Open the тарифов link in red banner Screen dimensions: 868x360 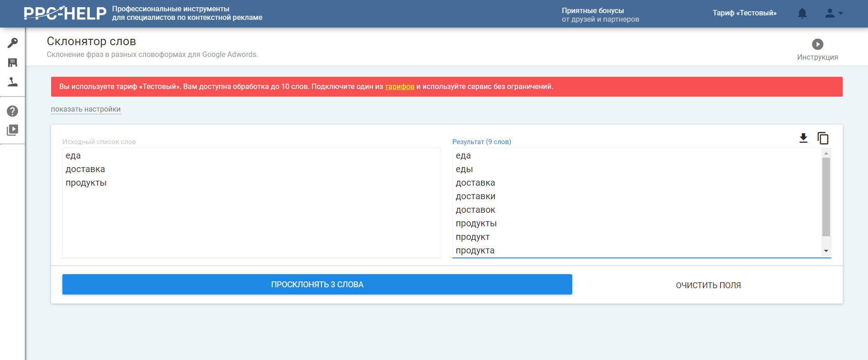(x=399, y=87)
